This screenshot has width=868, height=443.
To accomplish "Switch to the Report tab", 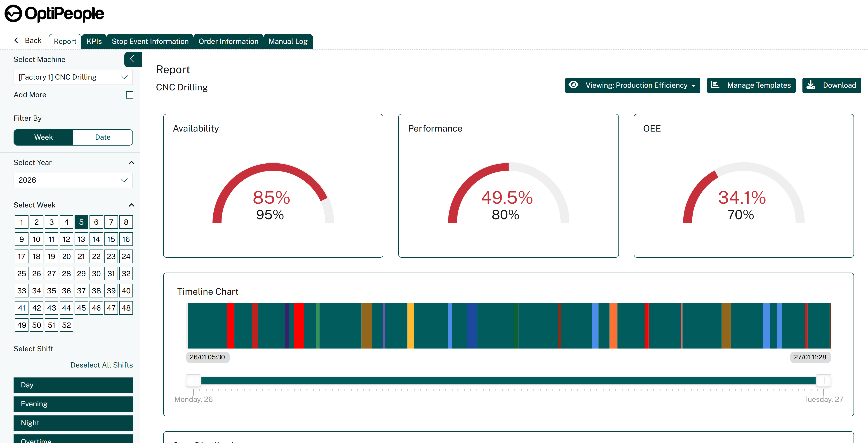I will (65, 41).
